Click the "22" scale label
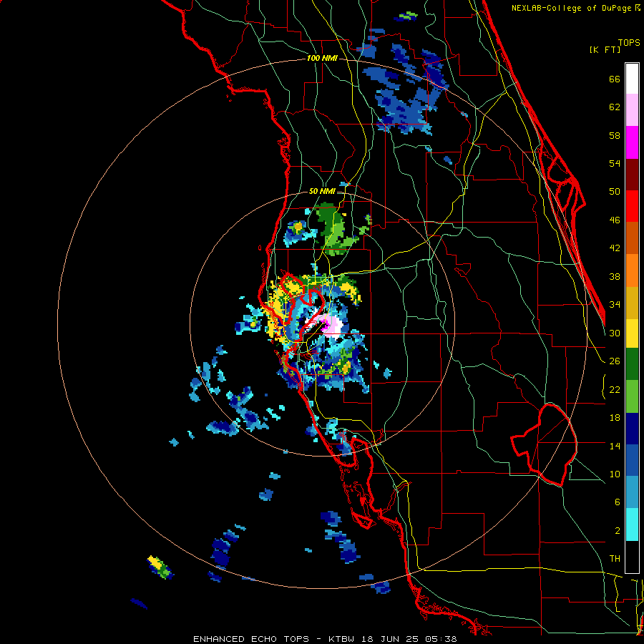644x644 pixels. 615,390
